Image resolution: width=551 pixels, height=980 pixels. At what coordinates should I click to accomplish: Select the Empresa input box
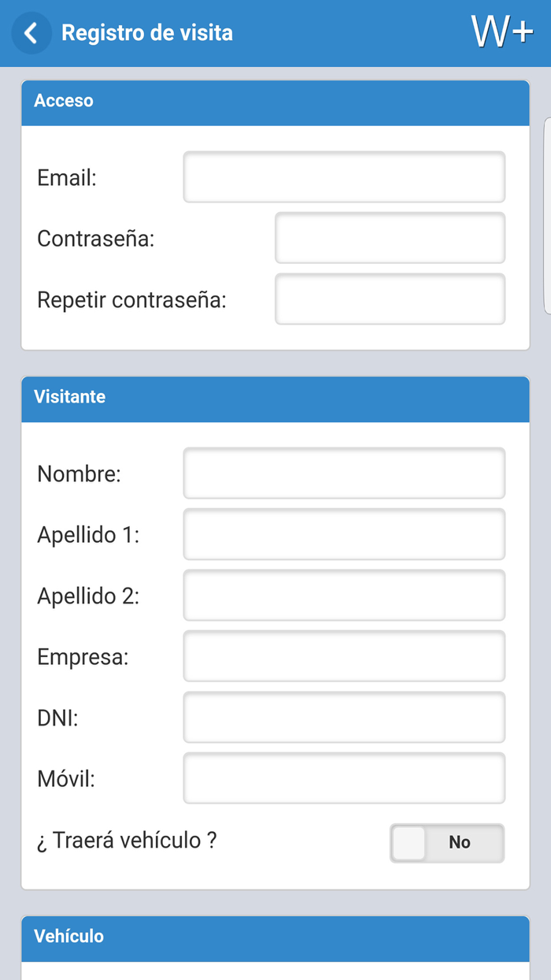click(343, 655)
